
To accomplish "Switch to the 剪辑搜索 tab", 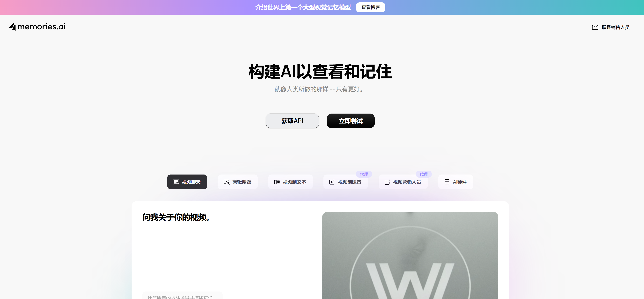I will [x=238, y=182].
